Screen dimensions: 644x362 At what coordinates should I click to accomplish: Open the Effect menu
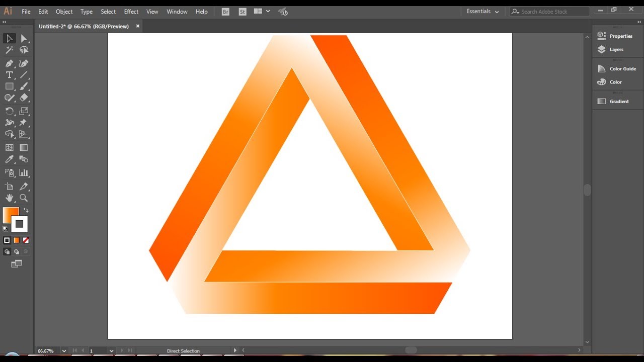click(x=131, y=12)
